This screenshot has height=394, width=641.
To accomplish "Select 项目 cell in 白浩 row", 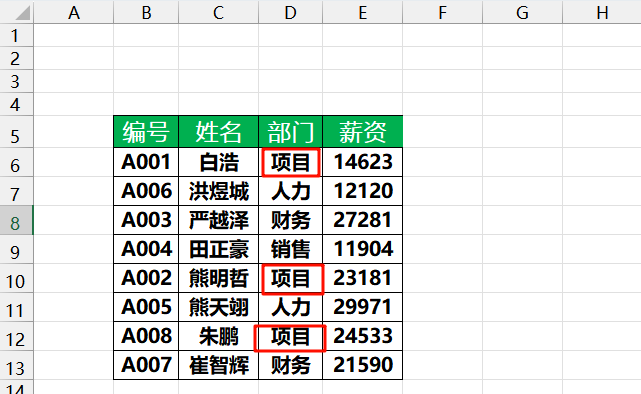I will click(x=290, y=162).
